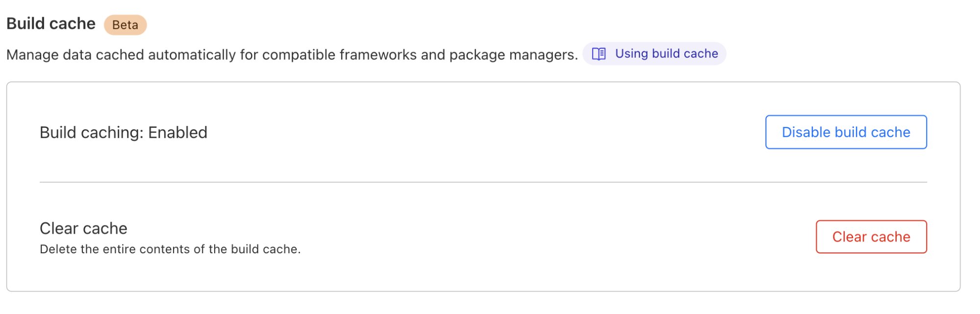Click the Build caching label before the colon
The height and width of the screenshot is (314, 980).
90,133
